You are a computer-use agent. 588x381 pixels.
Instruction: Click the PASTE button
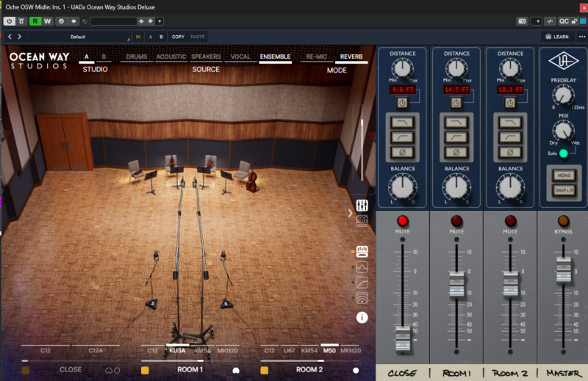click(198, 37)
